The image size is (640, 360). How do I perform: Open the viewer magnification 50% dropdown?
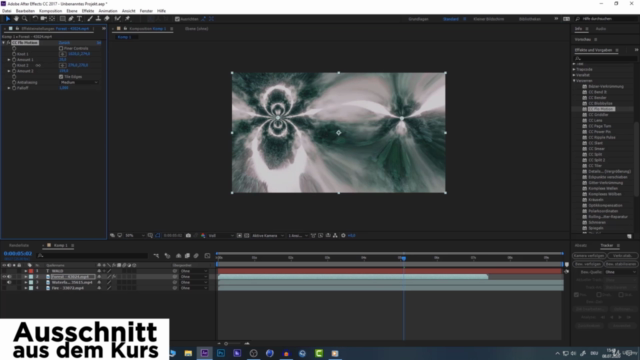(x=135, y=236)
